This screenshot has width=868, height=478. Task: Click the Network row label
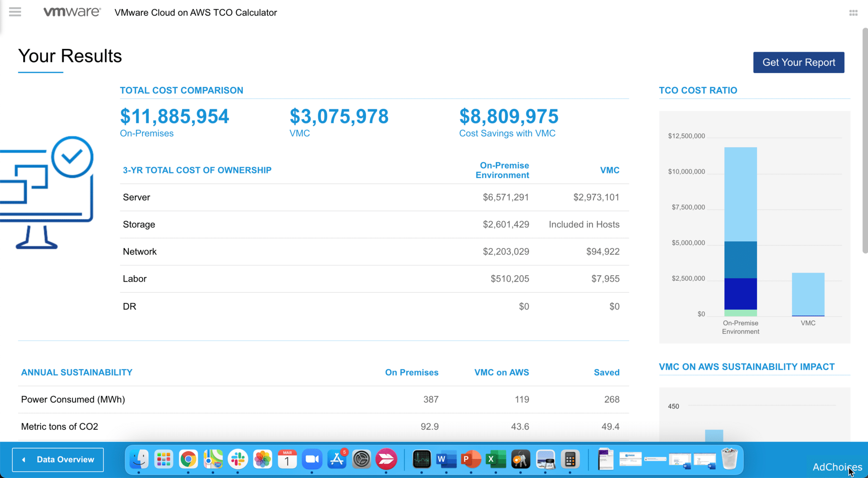click(x=140, y=252)
